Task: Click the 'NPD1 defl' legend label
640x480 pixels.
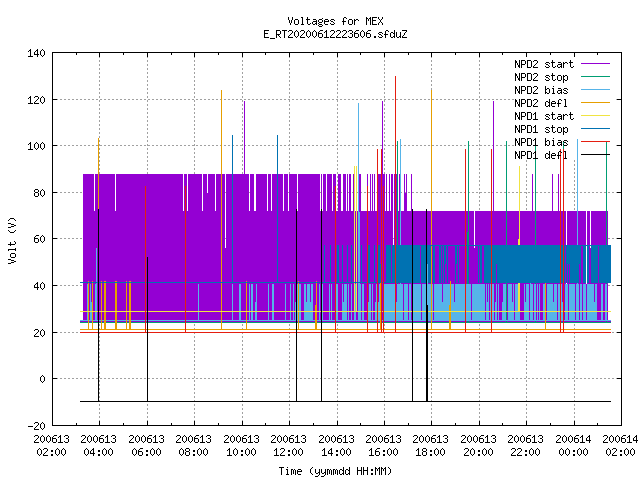Action: point(541,156)
